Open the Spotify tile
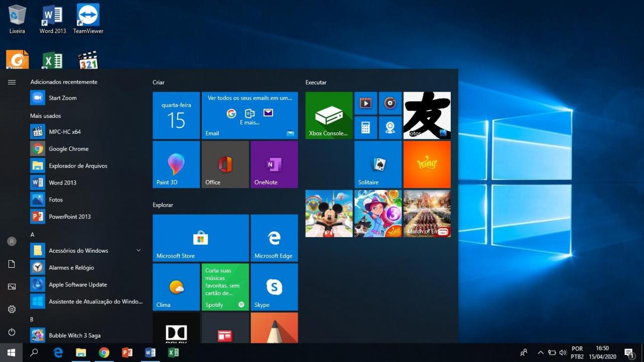The width and height of the screenshot is (644, 362). 225,287
